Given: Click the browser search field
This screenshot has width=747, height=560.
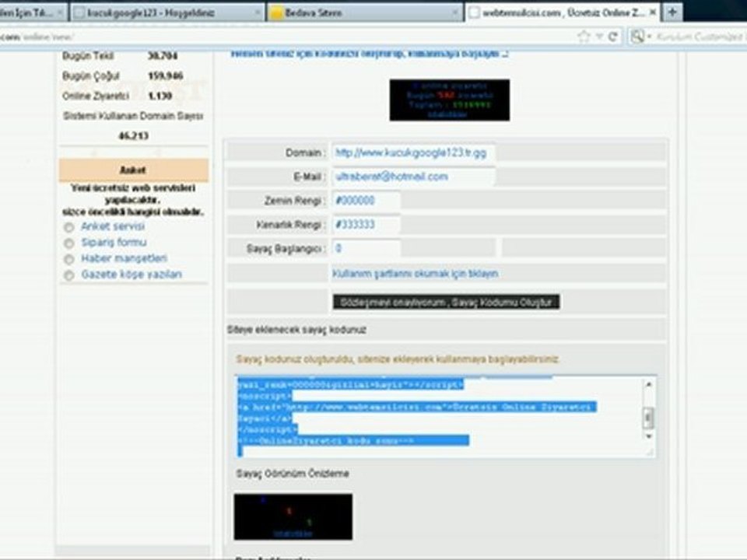Looking at the screenshot, I should pyautogui.click(x=699, y=37).
